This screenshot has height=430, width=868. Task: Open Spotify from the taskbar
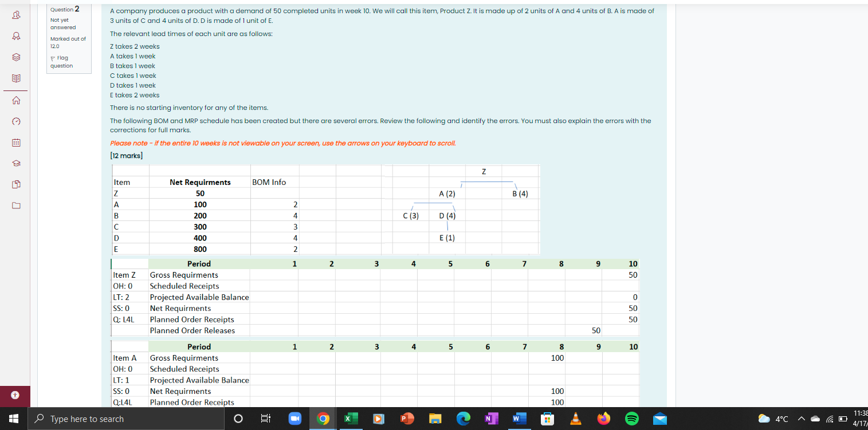tap(631, 419)
